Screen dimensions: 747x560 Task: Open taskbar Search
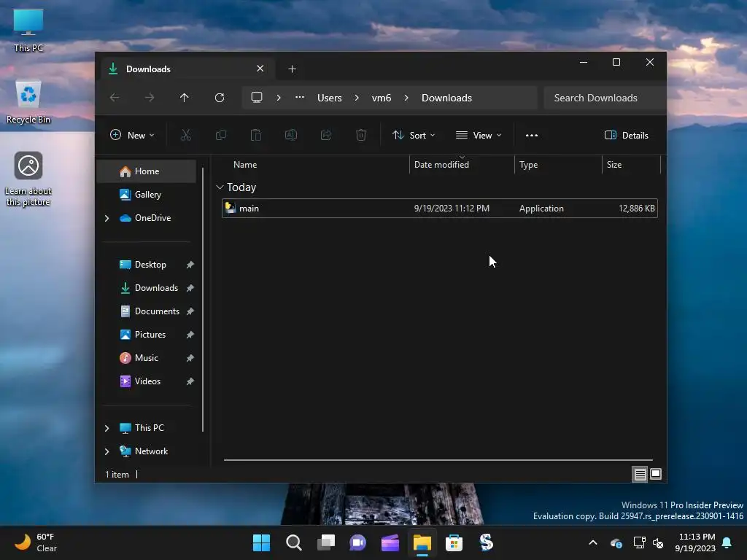point(293,542)
